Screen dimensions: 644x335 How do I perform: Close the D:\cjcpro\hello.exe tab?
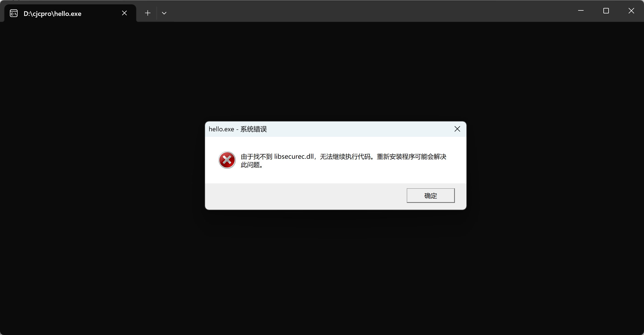[124, 13]
